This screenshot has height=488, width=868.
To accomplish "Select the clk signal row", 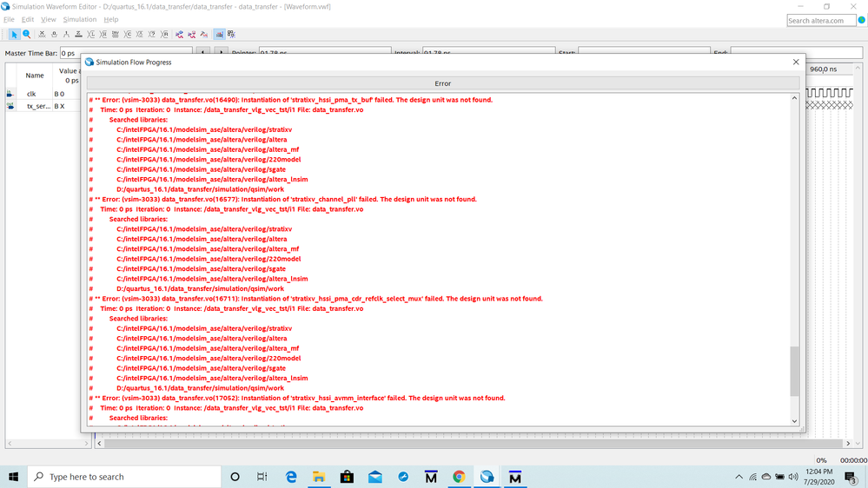I will [x=43, y=94].
